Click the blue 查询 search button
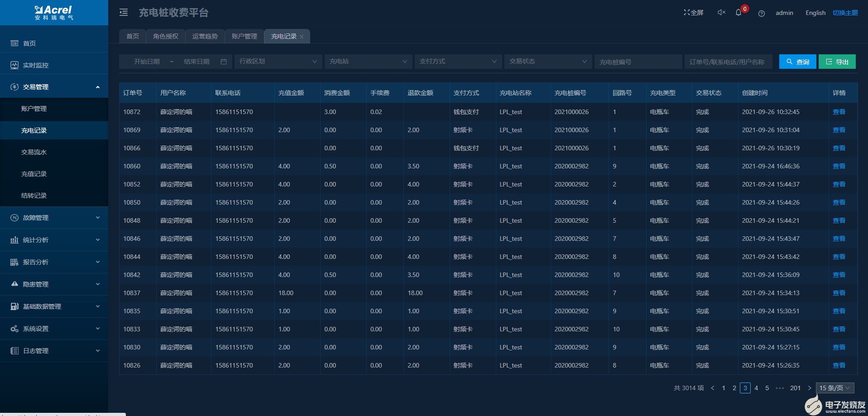Image resolution: width=868 pixels, height=416 pixels. 797,62
